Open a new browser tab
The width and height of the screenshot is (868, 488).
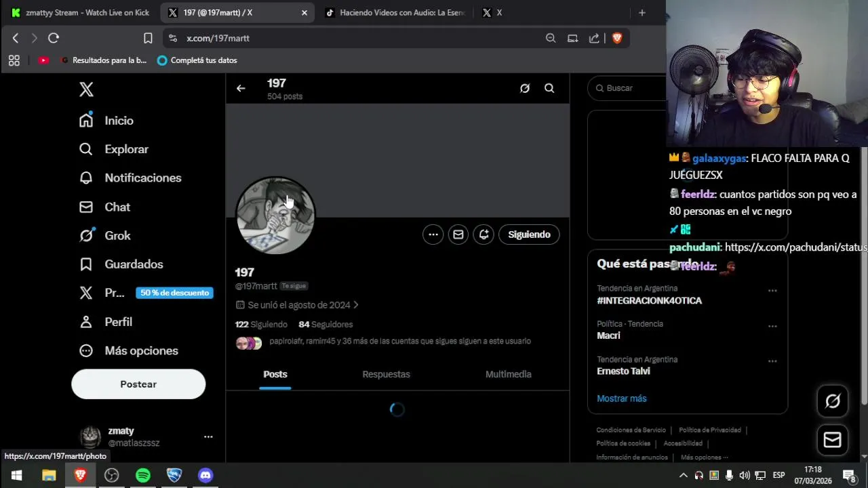tap(642, 12)
